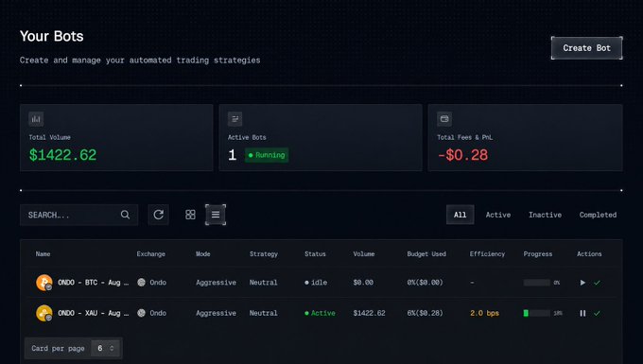643x364 pixels.
Task: Click Ondo exchange icon in BTC row
Action: pos(142,283)
